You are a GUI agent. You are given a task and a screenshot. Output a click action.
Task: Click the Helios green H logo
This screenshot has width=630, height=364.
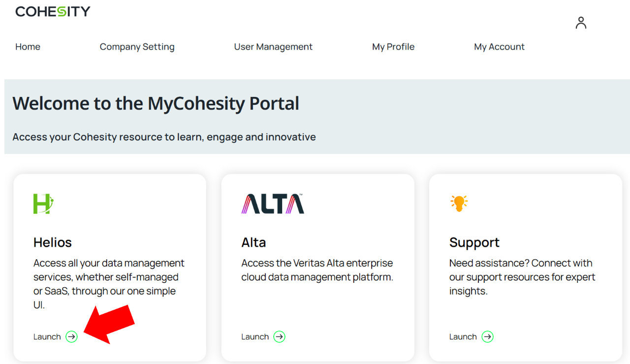point(43,204)
